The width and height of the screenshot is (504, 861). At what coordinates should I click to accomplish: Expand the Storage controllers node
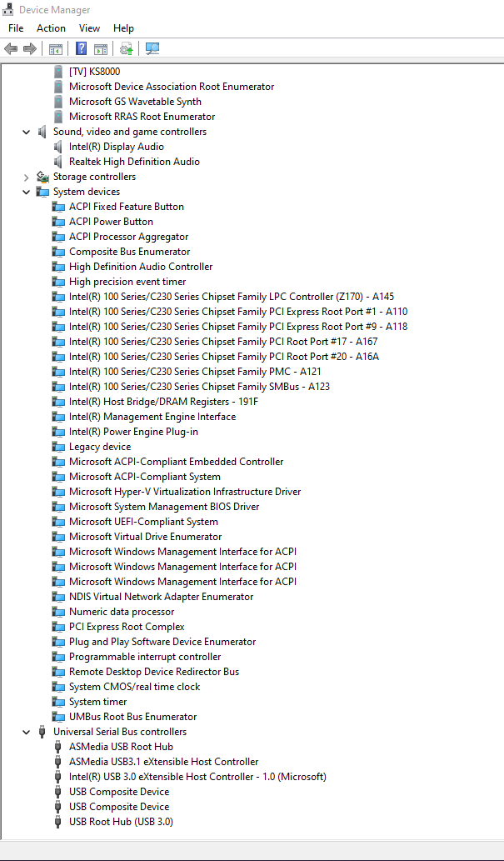(x=27, y=177)
